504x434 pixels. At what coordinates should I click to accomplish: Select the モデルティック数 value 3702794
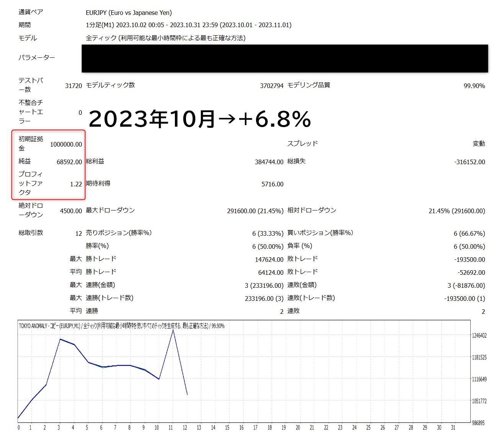pos(272,86)
